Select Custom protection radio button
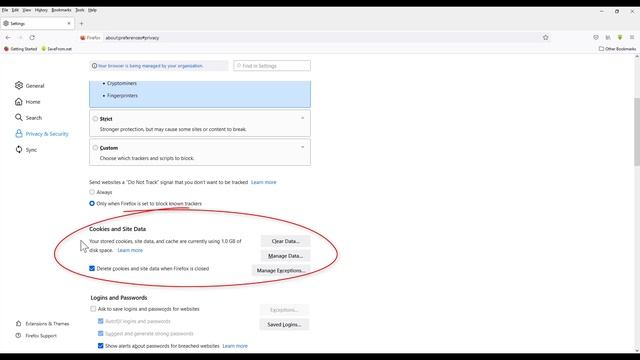This screenshot has width=640, height=360. point(95,148)
